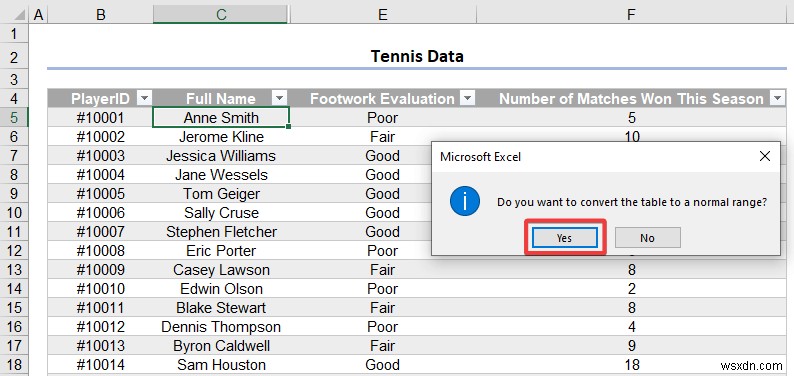The height and width of the screenshot is (376, 794).
Task: Select column C header
Action: (220, 15)
